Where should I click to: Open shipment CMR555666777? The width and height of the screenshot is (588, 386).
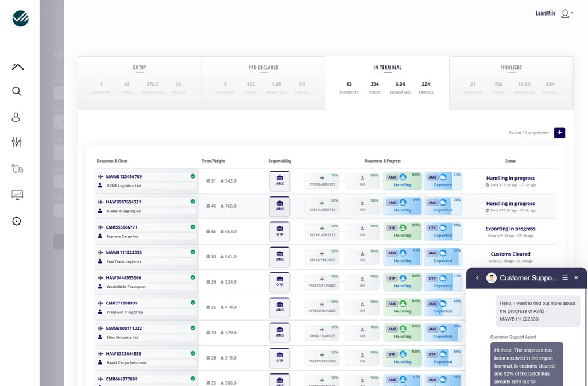point(122,227)
